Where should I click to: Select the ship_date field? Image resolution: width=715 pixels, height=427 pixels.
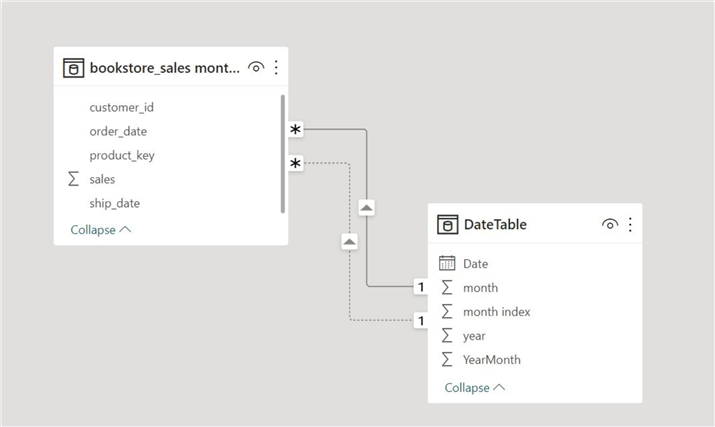[x=114, y=203]
